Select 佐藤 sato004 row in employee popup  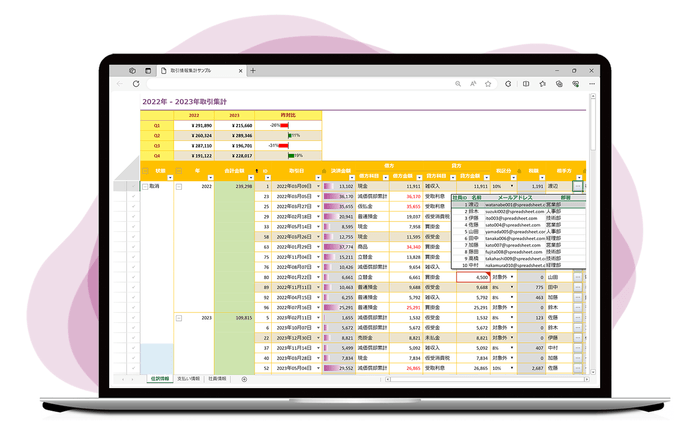518,225
